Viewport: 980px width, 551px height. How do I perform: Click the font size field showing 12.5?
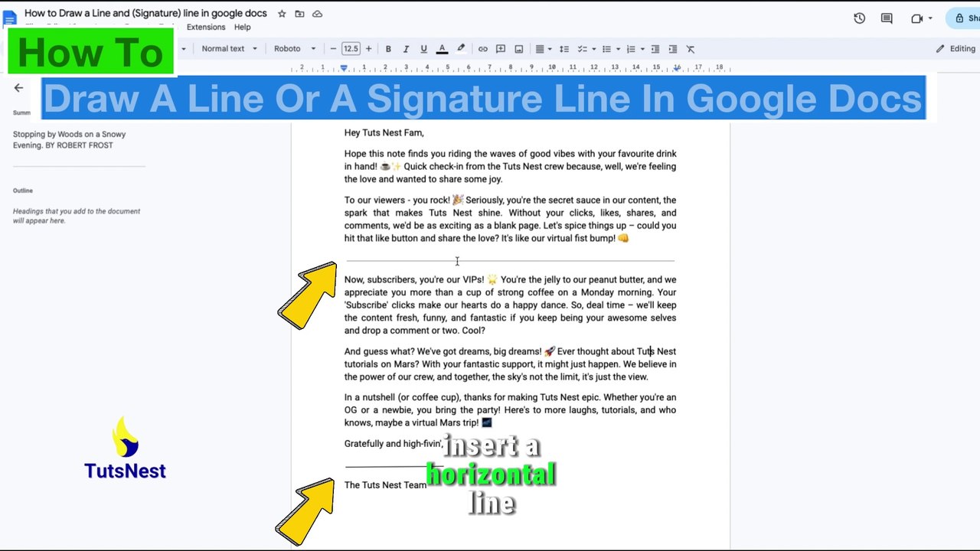(x=351, y=49)
